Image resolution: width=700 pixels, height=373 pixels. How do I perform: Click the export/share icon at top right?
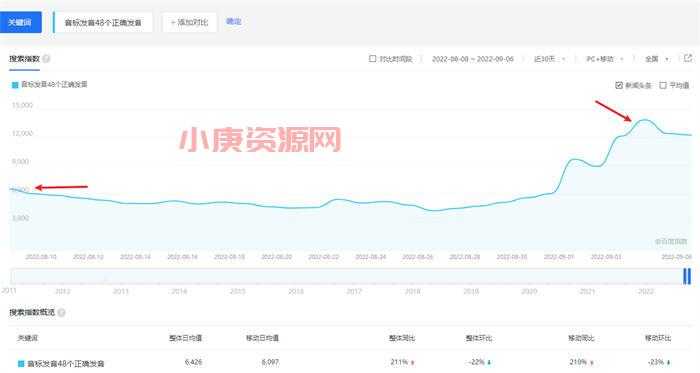(x=688, y=58)
